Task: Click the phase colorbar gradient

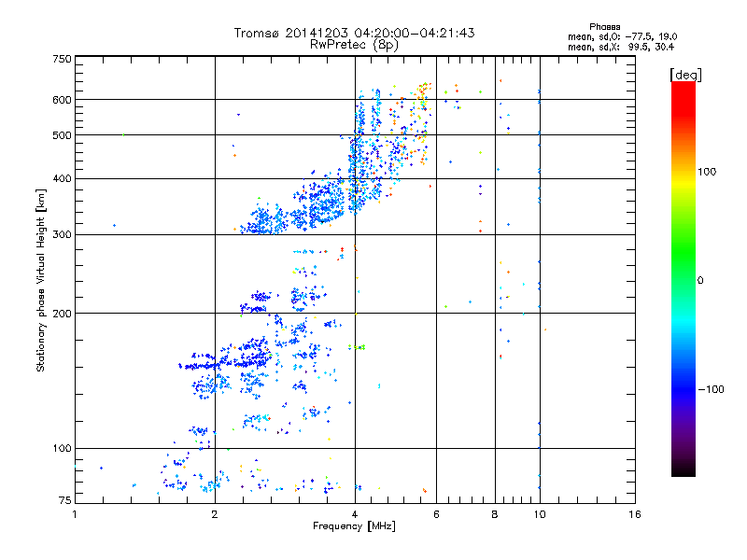Action: point(684,278)
